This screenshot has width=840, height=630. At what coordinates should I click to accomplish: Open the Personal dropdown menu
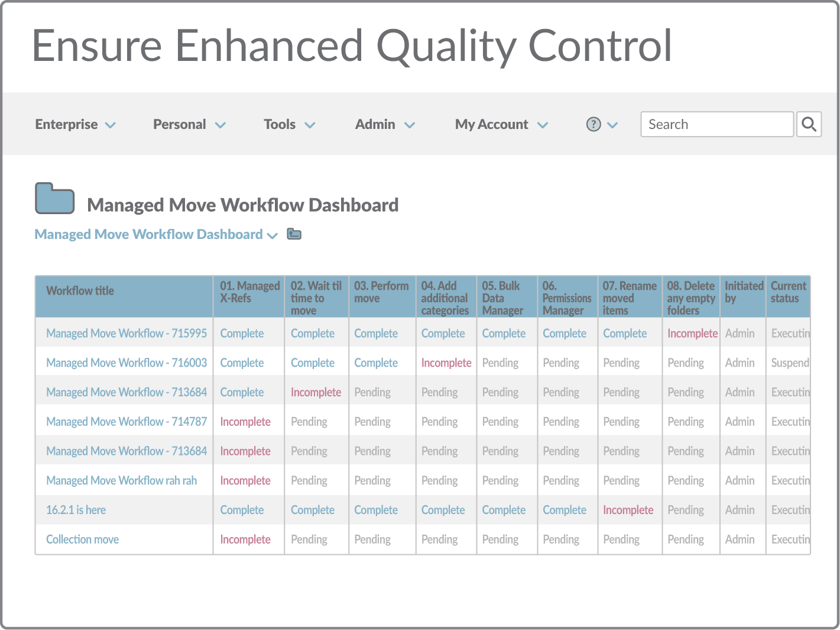189,124
